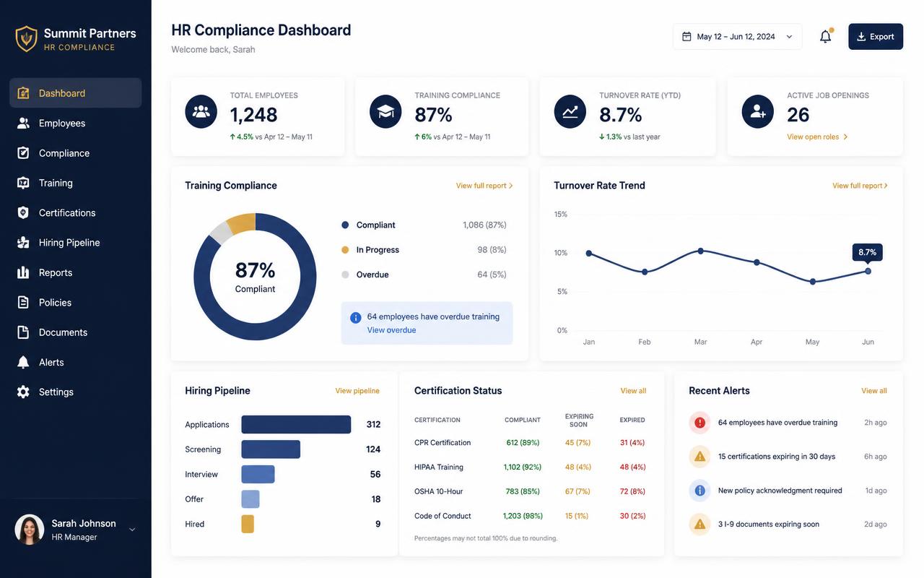Screen dimensions: 924x578
Task: Click the In Progress gold legend dot
Action: point(345,250)
